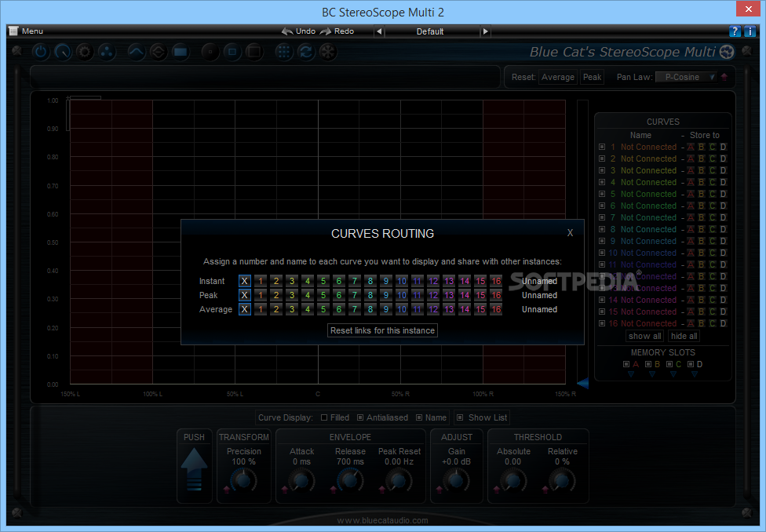Expand memory slot A blue triangle
The image size is (766, 532).
click(631, 374)
